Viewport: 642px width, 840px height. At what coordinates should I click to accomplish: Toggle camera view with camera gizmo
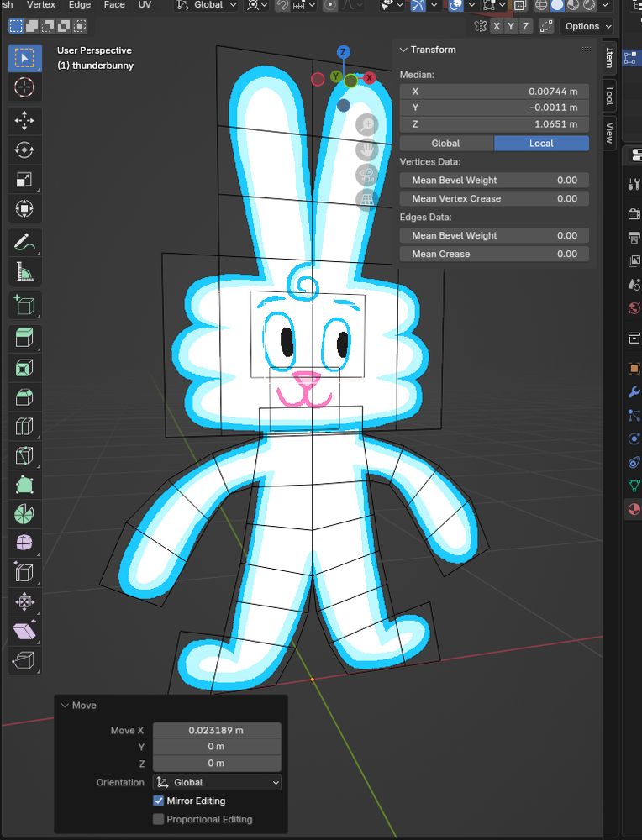367,176
